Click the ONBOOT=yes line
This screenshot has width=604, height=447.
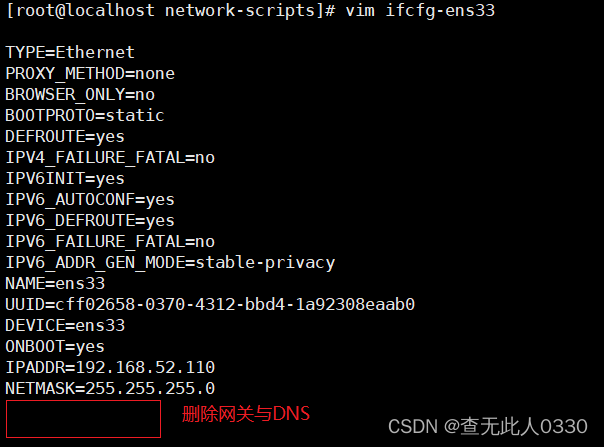55,347
